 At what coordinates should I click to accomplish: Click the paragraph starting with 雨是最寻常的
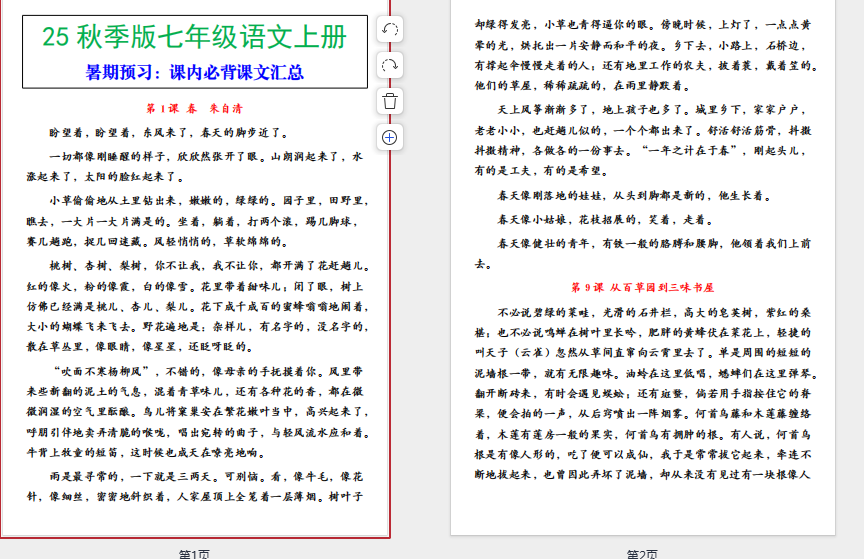click(195, 487)
